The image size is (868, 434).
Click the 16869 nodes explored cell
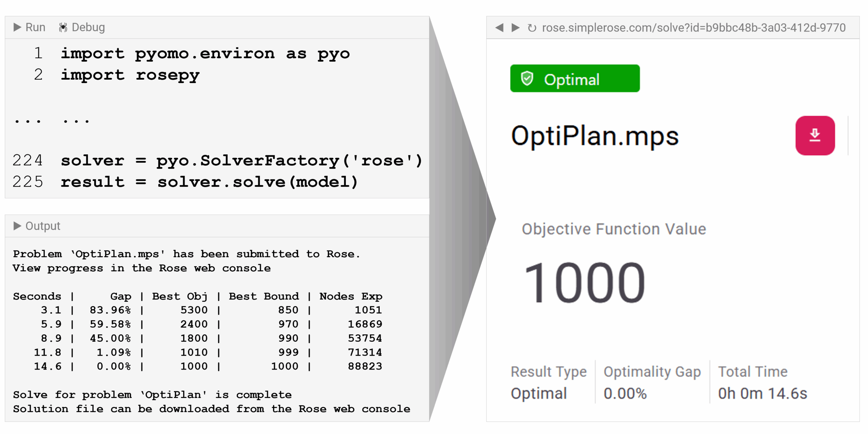365,324
